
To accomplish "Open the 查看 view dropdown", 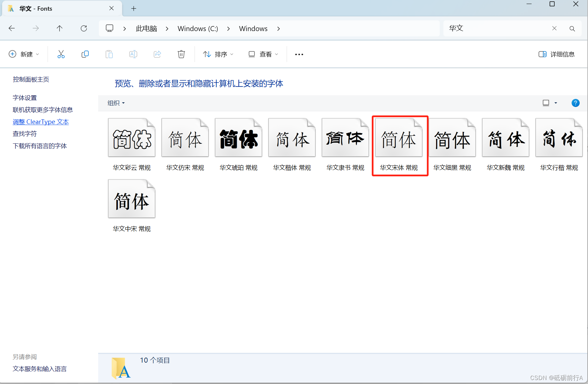I will tap(263, 54).
